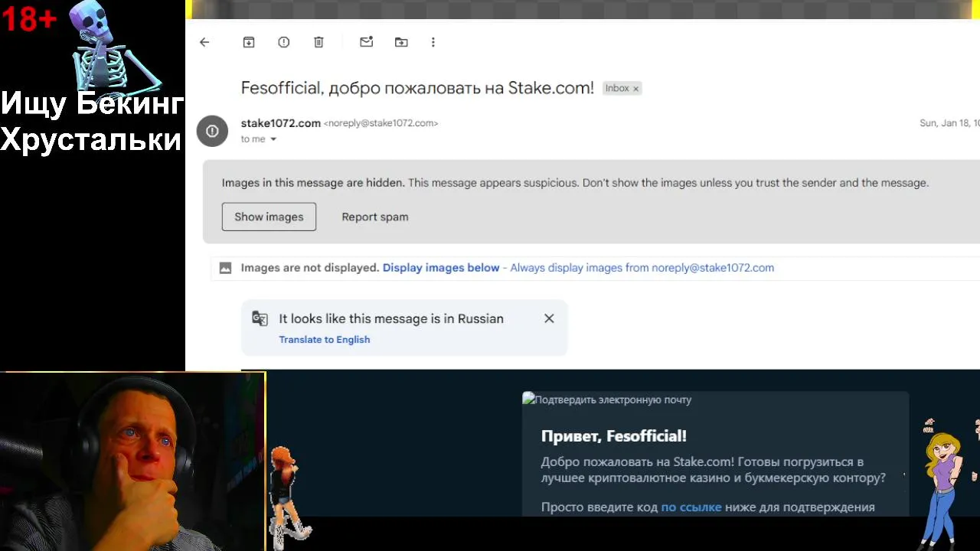Click the Show images button
The image size is (980, 551).
point(269,217)
